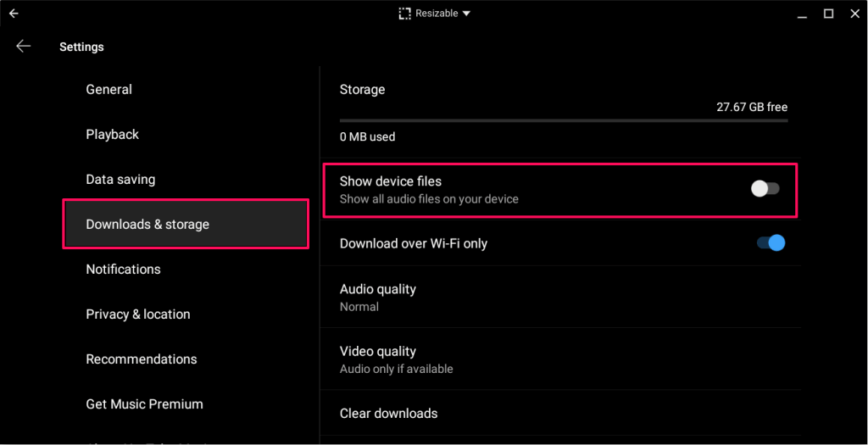This screenshot has width=868, height=445.
Task: Change Video quality setting
Action: (378, 359)
